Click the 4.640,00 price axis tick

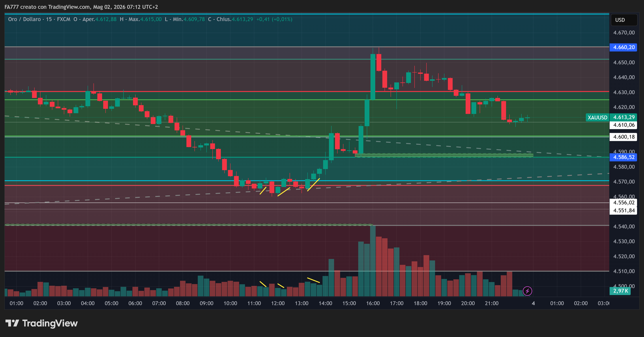click(x=624, y=77)
